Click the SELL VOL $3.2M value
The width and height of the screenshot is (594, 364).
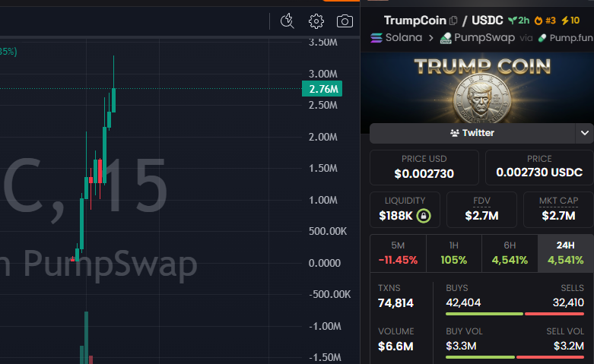[569, 346]
